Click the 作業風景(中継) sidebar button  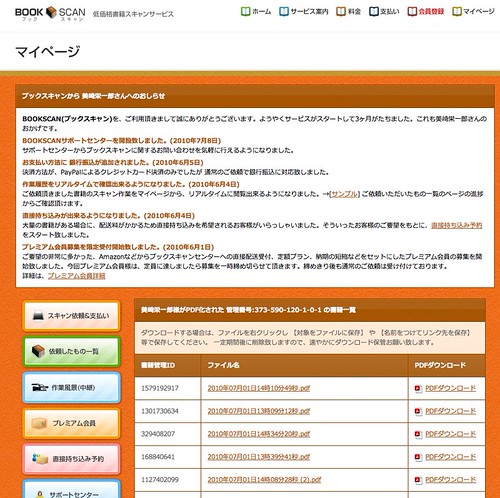[71, 387]
